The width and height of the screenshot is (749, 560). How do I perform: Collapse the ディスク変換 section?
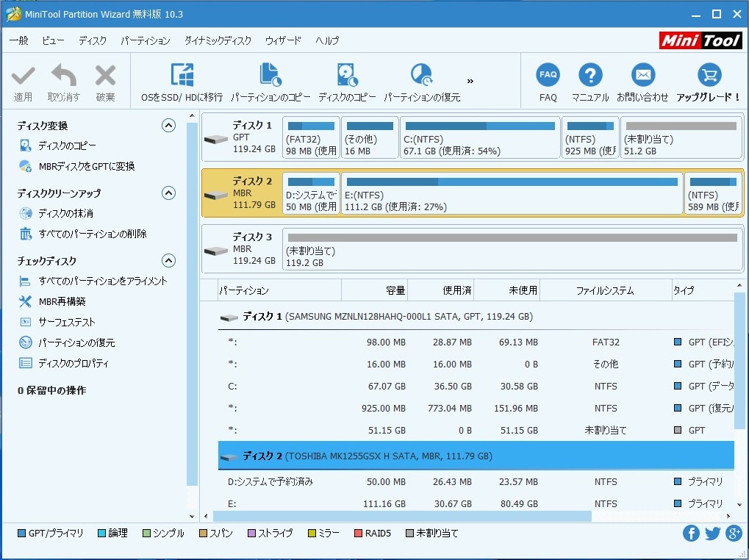[x=168, y=126]
